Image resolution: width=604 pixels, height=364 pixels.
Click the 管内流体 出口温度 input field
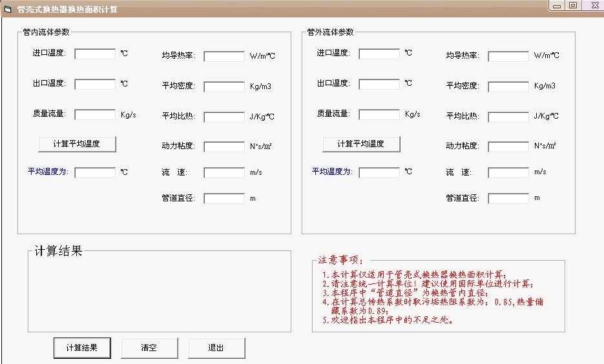point(95,85)
